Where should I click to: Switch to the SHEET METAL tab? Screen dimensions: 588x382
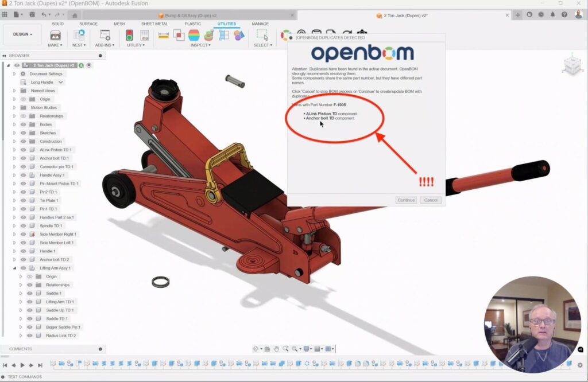pyautogui.click(x=154, y=24)
